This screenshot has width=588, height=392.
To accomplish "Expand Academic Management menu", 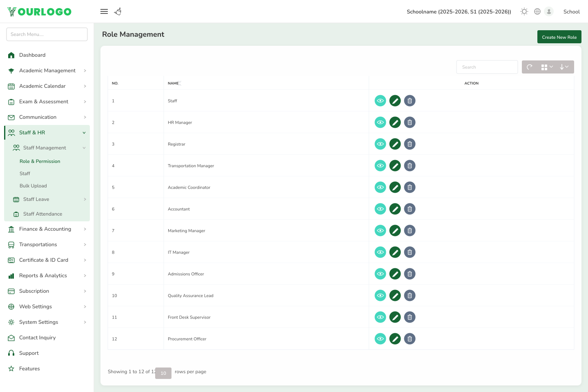I will 47,71.
